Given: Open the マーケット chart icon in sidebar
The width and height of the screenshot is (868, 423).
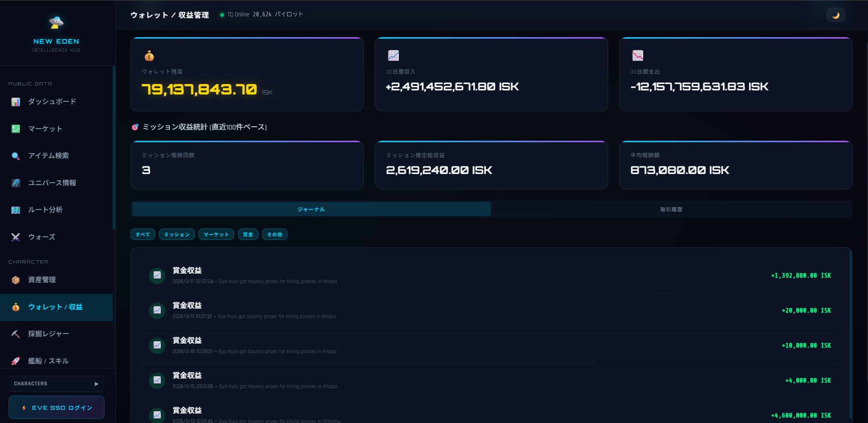Looking at the screenshot, I should click(x=16, y=129).
